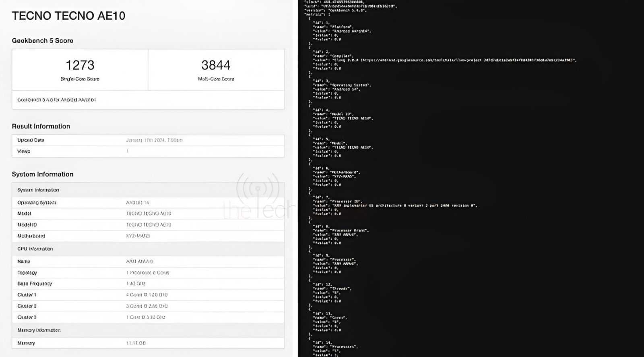Click the grey "System Information" table header row

tap(148, 190)
